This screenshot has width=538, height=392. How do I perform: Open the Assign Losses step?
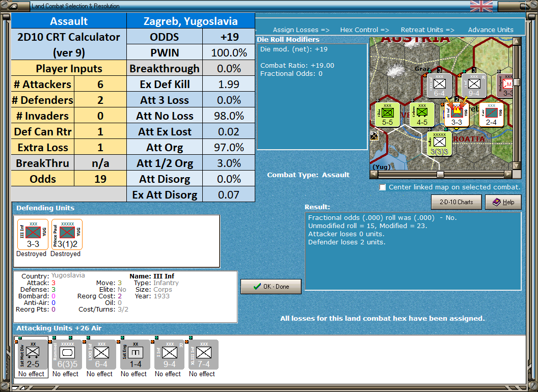[x=301, y=30]
